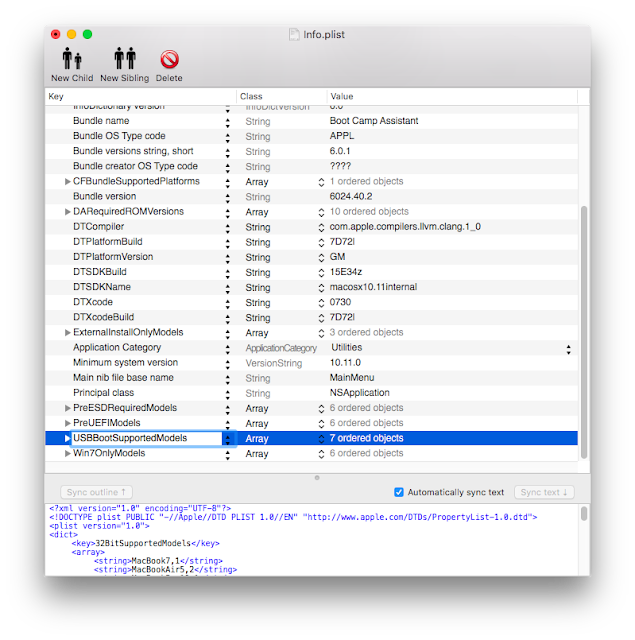Viewport: 635px width, 640px height.
Task: Expand the PreESDRequiredModels array
Action: 68,408
